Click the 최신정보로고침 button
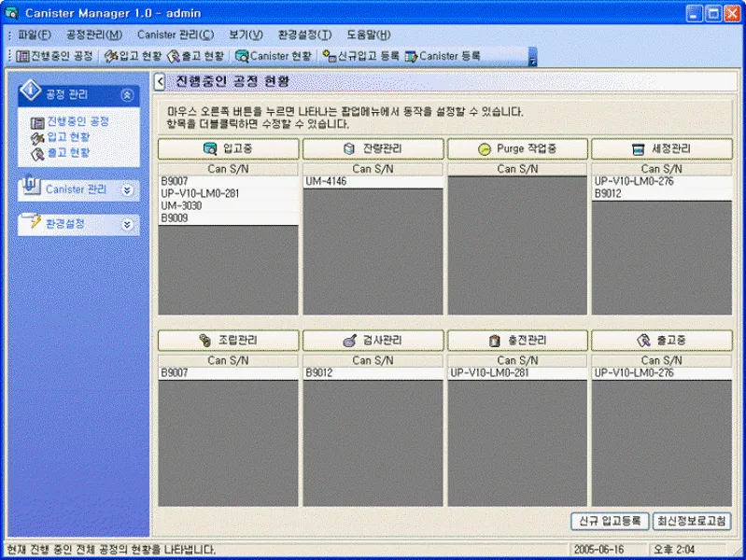This screenshot has height=560, width=746. click(691, 521)
